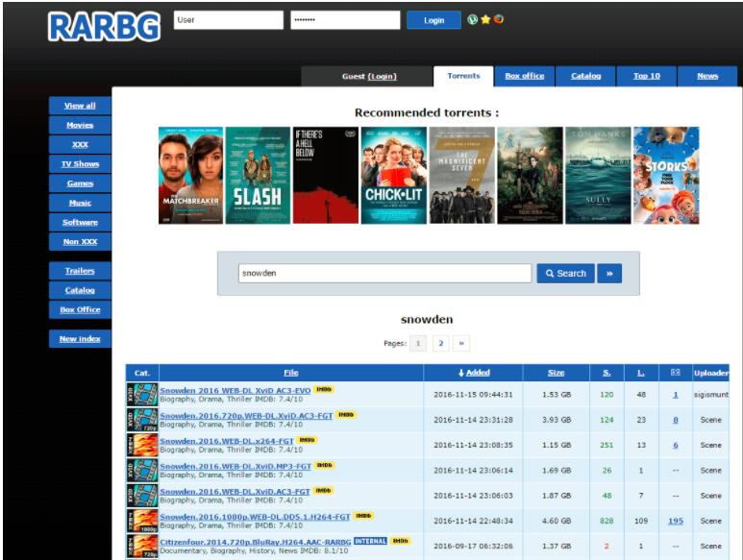Screen dimensions: 743x560
Task: Go to results page 2
Action: pyautogui.click(x=440, y=343)
